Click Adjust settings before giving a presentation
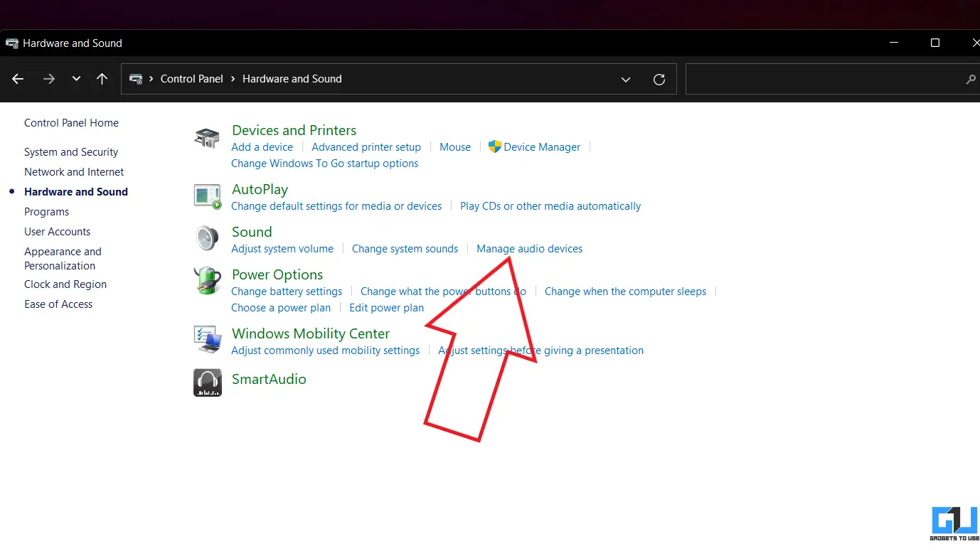This screenshot has height=551, width=980. [x=540, y=351]
